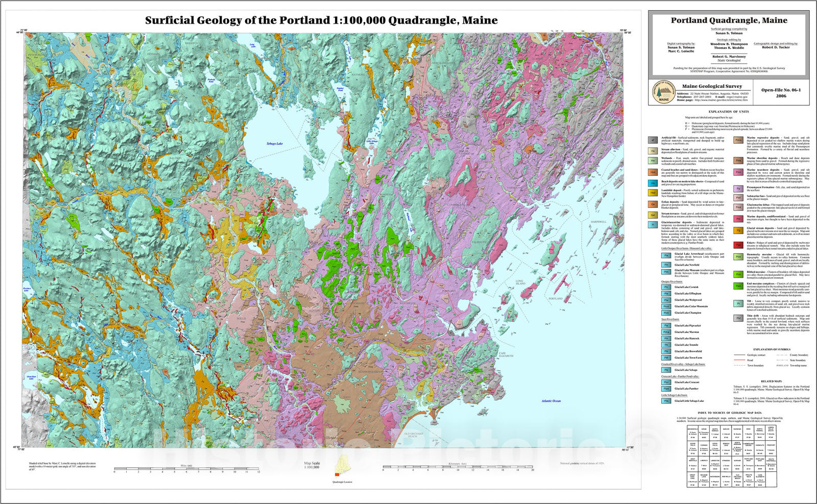
Task: Click the 'Sebago Lake' label on the map
Action: [274, 144]
